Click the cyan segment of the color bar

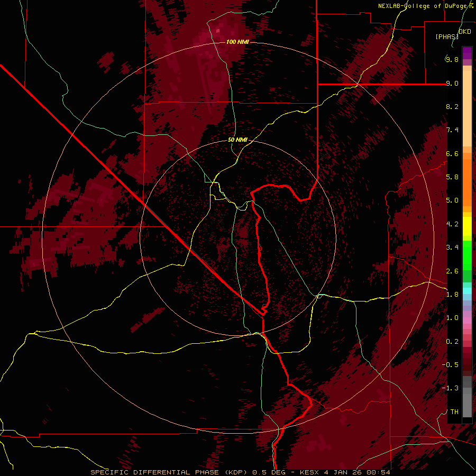(467, 291)
